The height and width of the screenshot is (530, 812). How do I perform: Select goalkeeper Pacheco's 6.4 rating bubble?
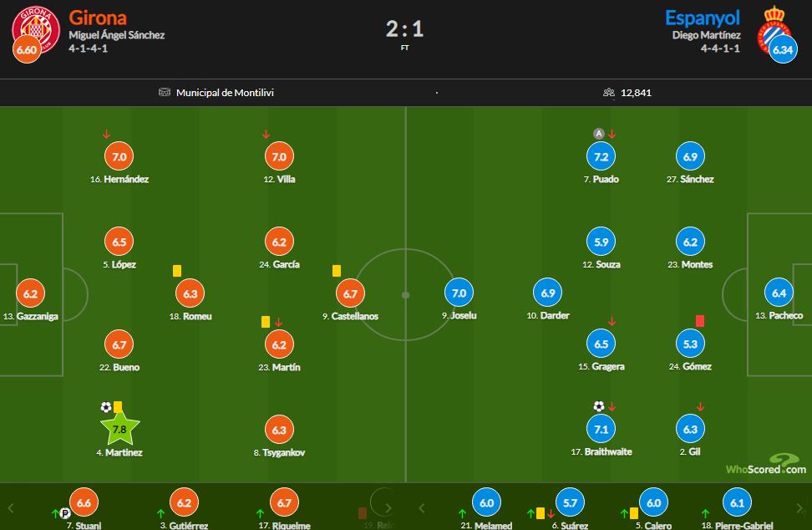pos(779,293)
